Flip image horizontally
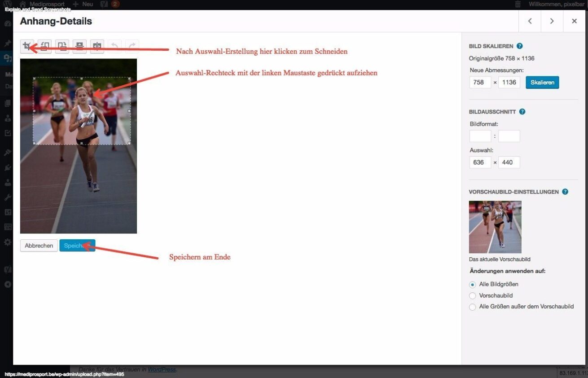588x378 pixels. 97,46
